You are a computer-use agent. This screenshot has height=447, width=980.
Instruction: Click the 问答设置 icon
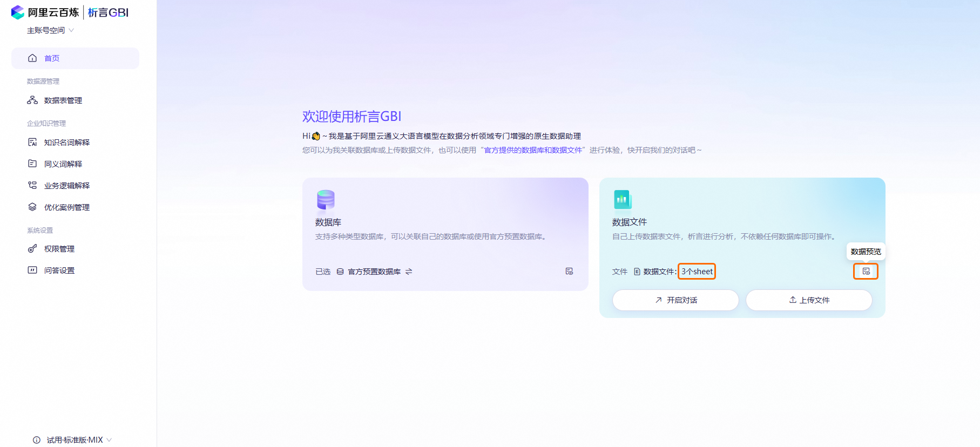point(32,270)
